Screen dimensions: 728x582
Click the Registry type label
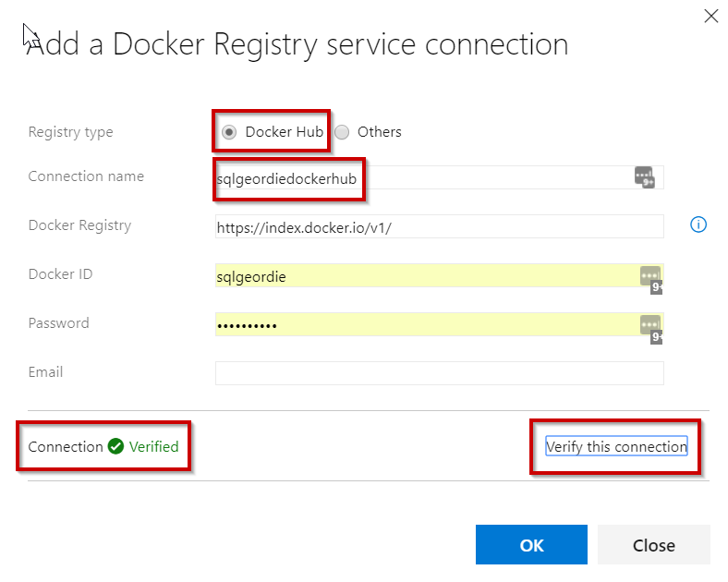point(71,132)
